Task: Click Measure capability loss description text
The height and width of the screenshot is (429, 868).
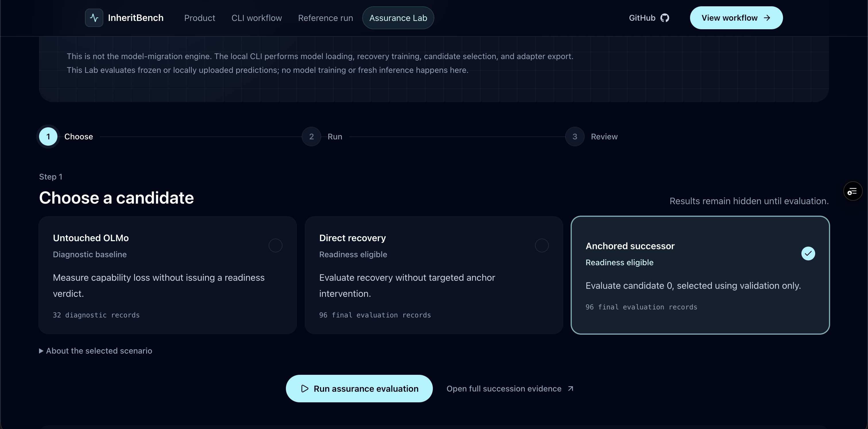Action: point(159,286)
